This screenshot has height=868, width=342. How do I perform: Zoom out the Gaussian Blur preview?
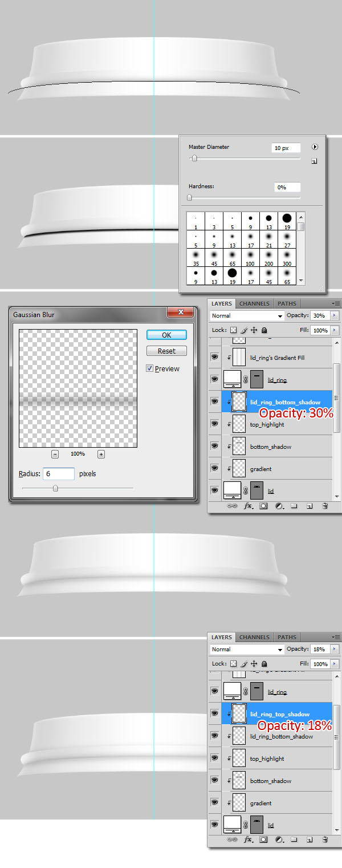55,454
